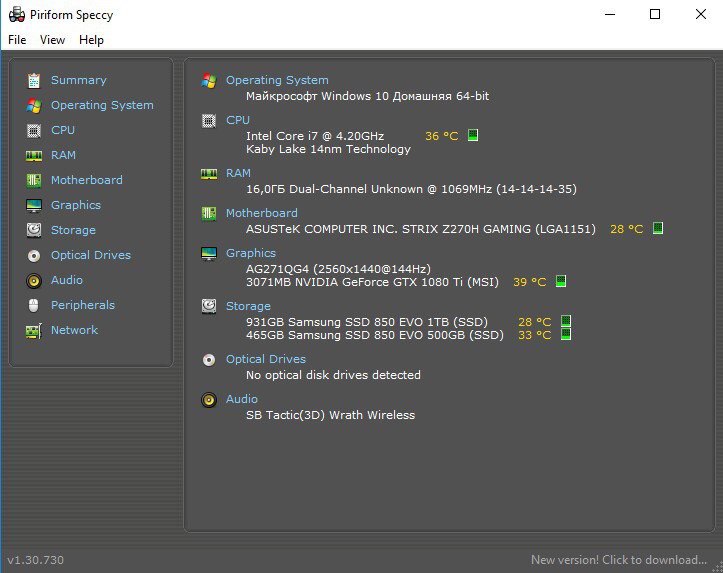The width and height of the screenshot is (723, 573).
Task: Click the Summary clipboard icon in sidebar
Action: (x=34, y=81)
